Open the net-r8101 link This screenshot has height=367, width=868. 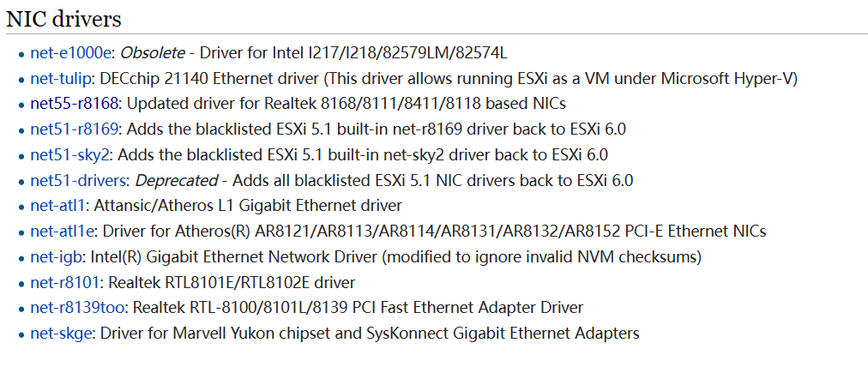coord(66,282)
